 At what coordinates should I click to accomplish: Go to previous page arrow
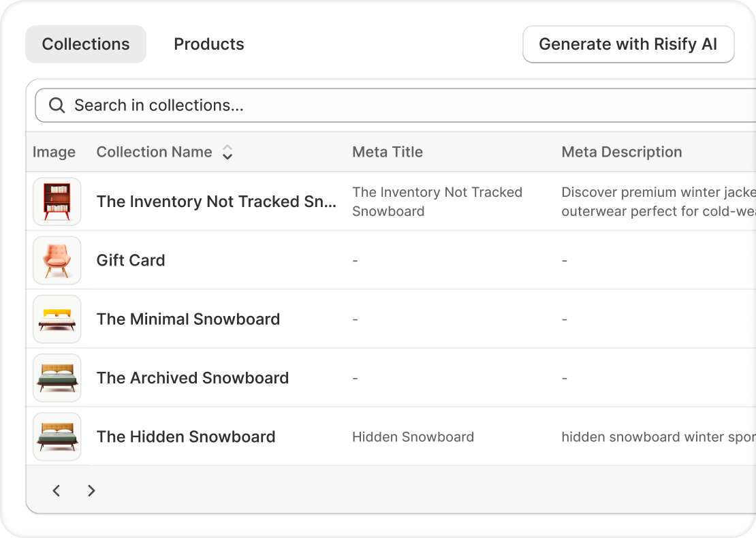click(x=57, y=490)
